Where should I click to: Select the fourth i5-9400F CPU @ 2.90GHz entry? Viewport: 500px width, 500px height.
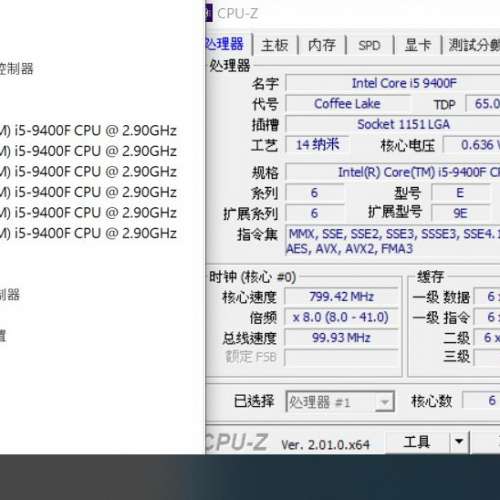tap(88, 192)
